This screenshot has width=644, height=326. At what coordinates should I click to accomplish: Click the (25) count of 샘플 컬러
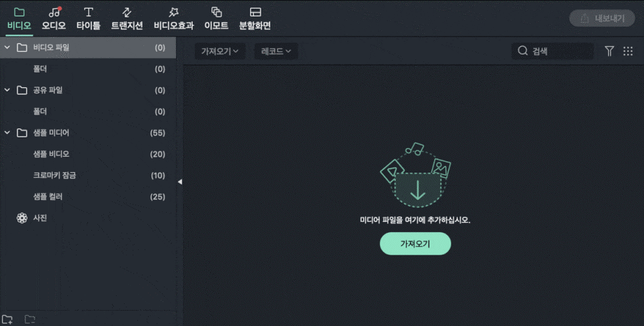click(158, 197)
